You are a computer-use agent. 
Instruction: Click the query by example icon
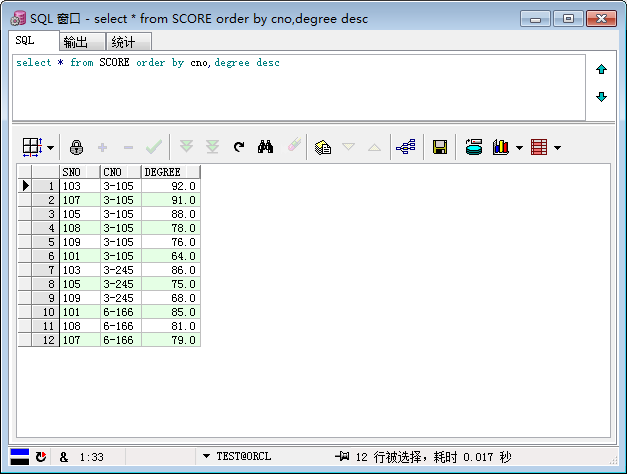click(x=323, y=147)
